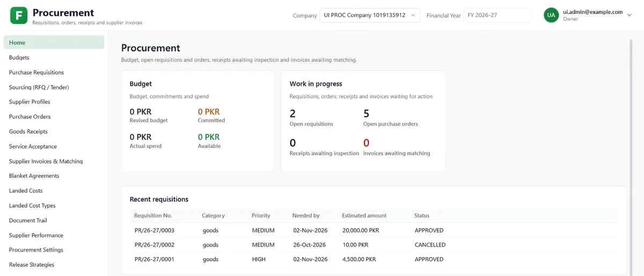644x276 pixels.
Task: Click the Estimated amount column header
Action: click(x=364, y=215)
